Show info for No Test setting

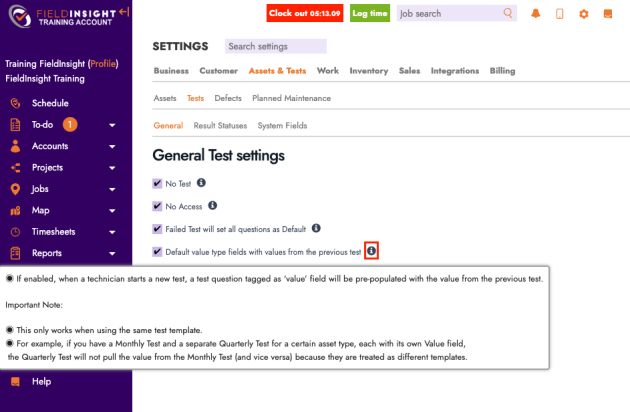201,183
